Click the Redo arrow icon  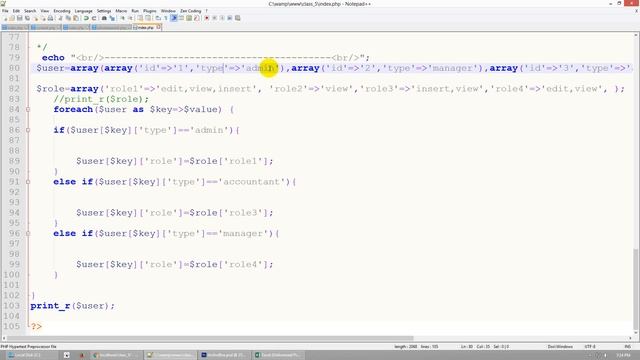94,18
